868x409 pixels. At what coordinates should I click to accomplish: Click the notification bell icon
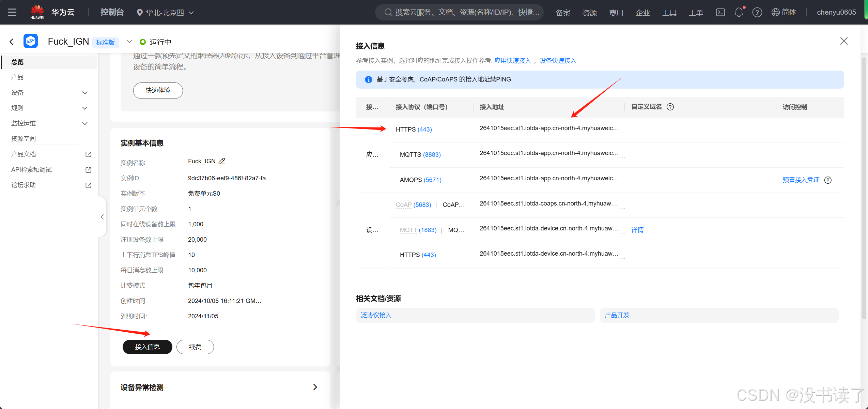click(739, 13)
